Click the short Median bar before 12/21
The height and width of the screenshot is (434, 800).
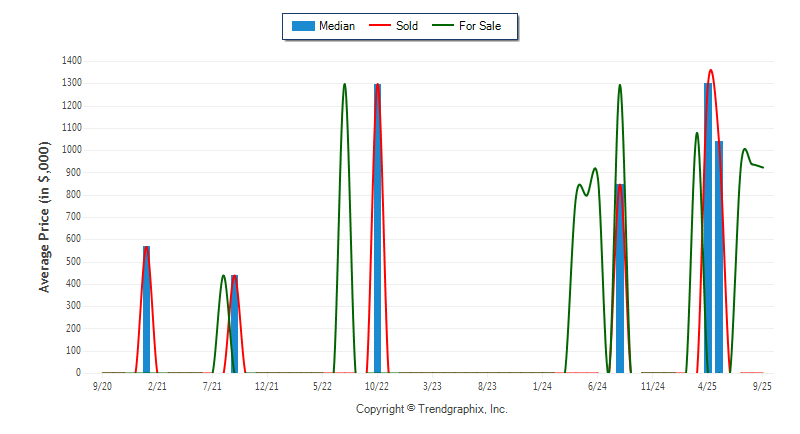click(x=234, y=325)
